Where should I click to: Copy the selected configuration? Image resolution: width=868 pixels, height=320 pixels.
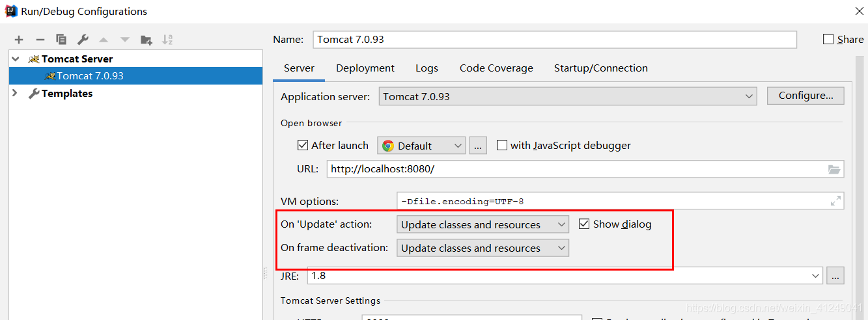(x=61, y=40)
